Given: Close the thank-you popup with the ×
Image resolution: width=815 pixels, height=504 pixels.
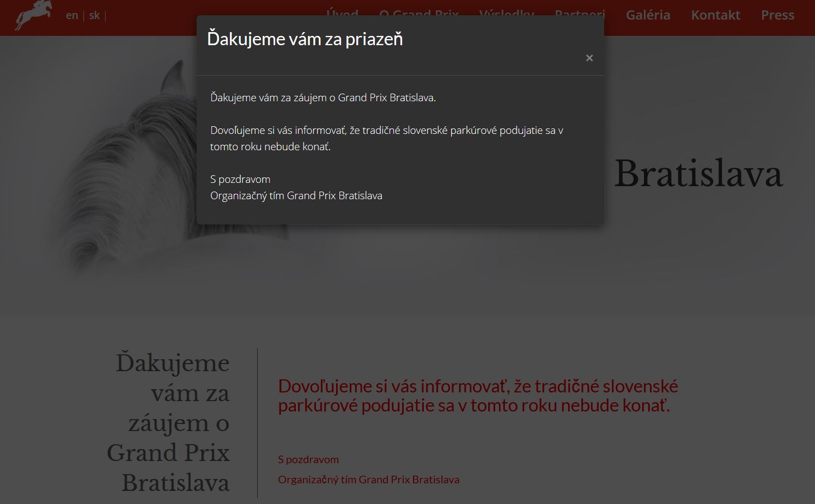Looking at the screenshot, I should click(589, 58).
